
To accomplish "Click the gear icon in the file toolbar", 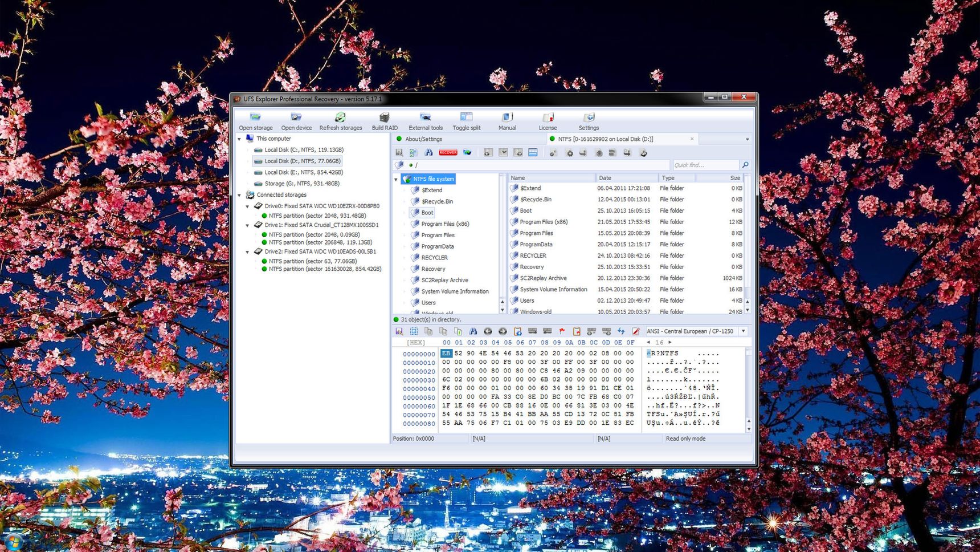I will coord(569,153).
